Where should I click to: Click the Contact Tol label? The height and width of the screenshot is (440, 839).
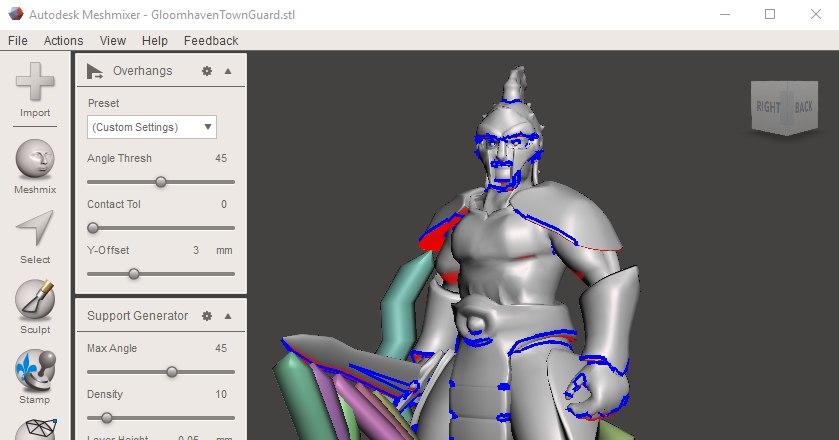coord(113,204)
